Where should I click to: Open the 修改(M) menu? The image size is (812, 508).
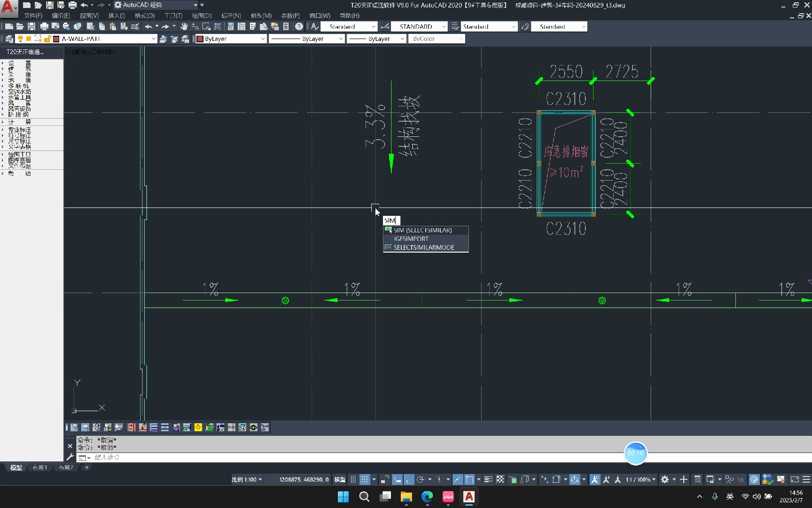click(261, 16)
